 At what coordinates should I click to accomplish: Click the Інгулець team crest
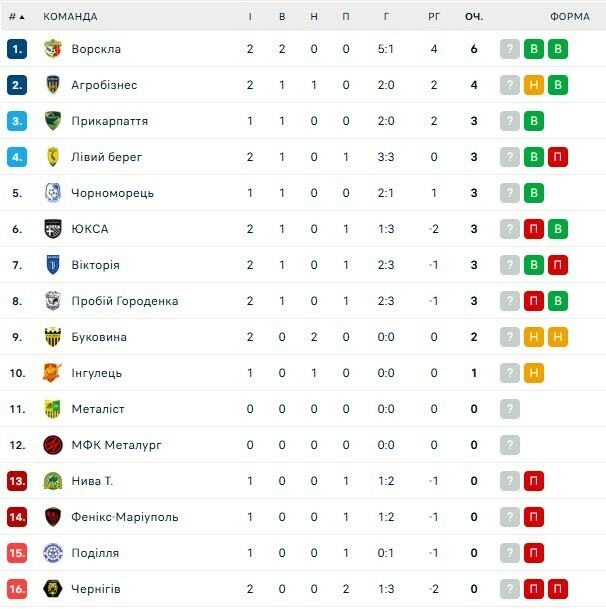(53, 373)
